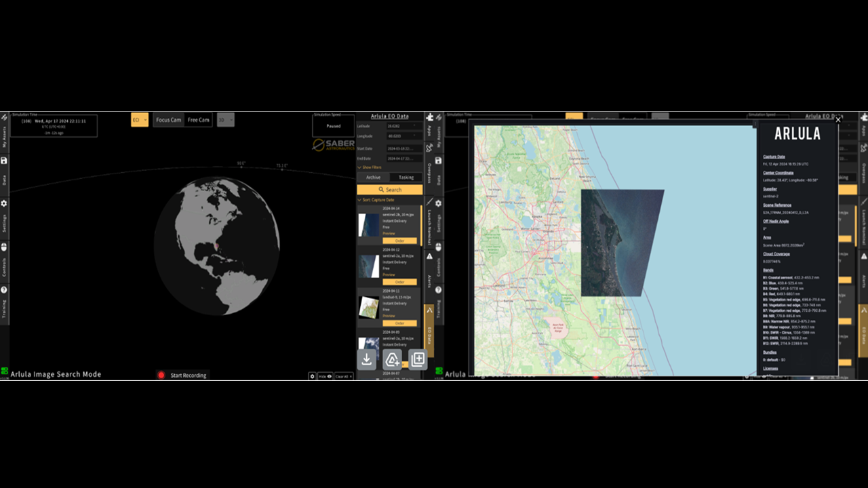Viewport: 868px width, 488px height.
Task: Open the small gear beside Hide button
Action: pos(313,376)
